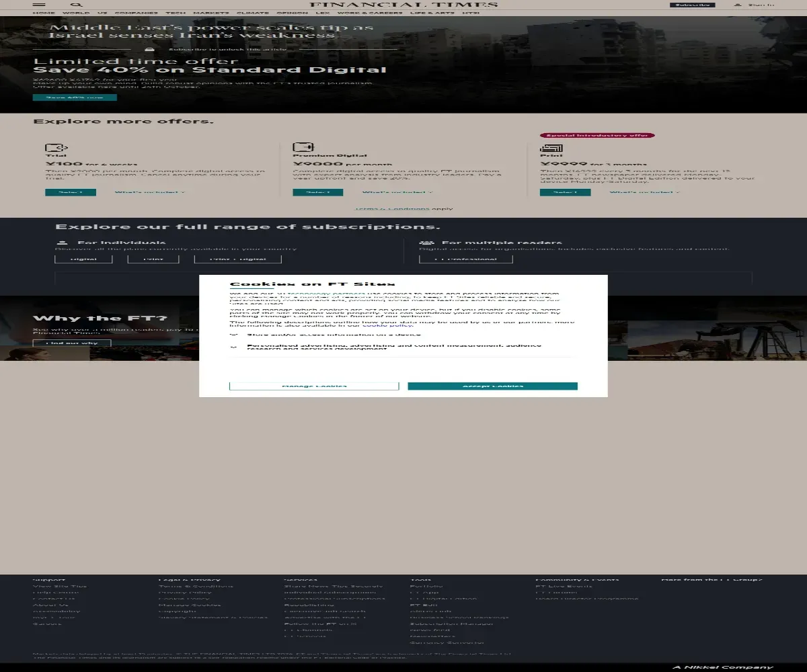Click the Print subscriptions button for individuals

pos(153,259)
